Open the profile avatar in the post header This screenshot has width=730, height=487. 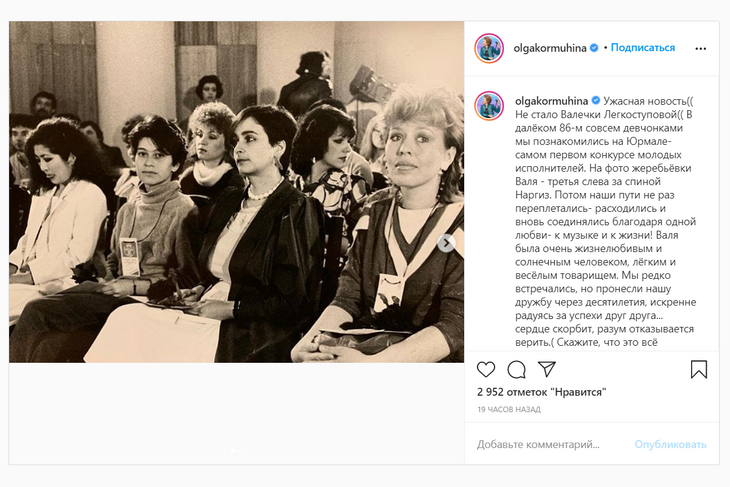(x=489, y=48)
